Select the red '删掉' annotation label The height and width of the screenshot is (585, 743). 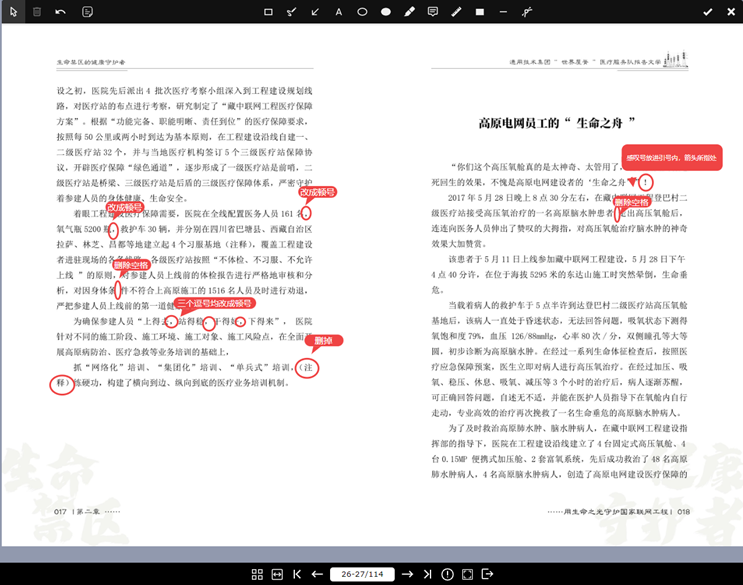point(323,341)
